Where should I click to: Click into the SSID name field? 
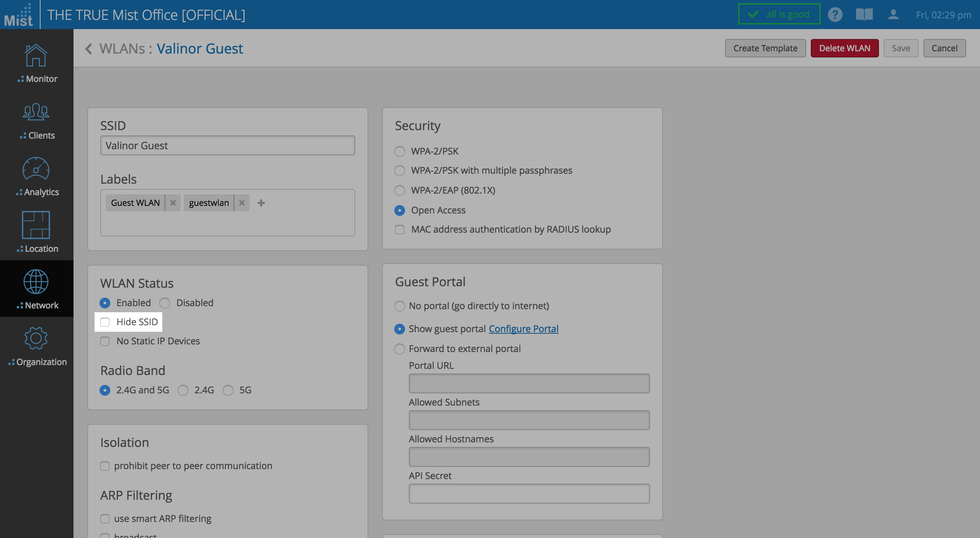click(x=227, y=146)
